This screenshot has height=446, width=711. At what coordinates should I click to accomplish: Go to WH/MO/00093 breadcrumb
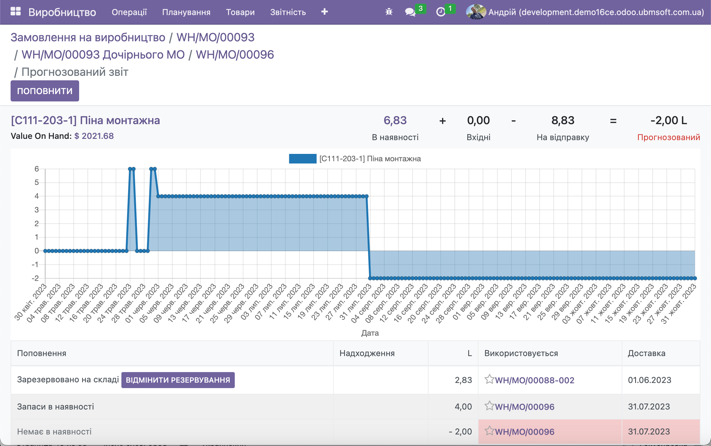tap(215, 37)
